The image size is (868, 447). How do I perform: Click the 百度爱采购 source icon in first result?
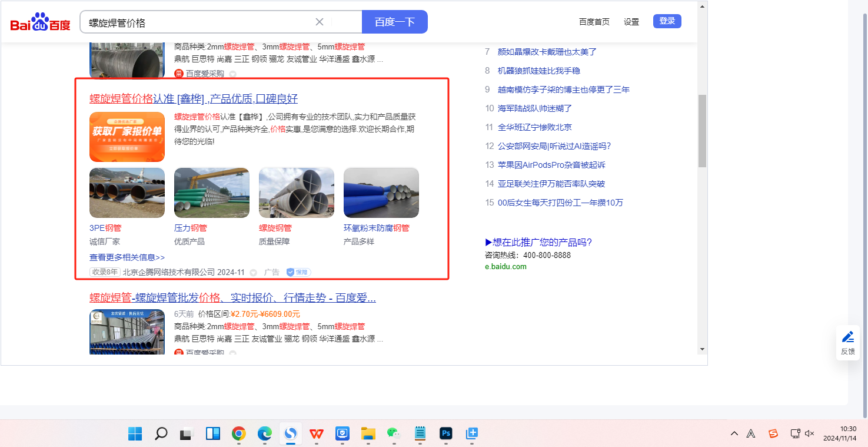click(x=179, y=74)
